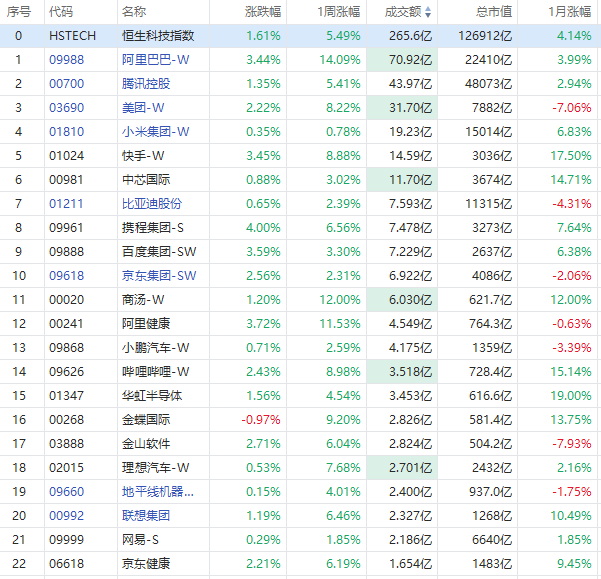This screenshot has height=579, width=601.
Task: Click the sort arrow beside 成交额 header
Action: 429,12
